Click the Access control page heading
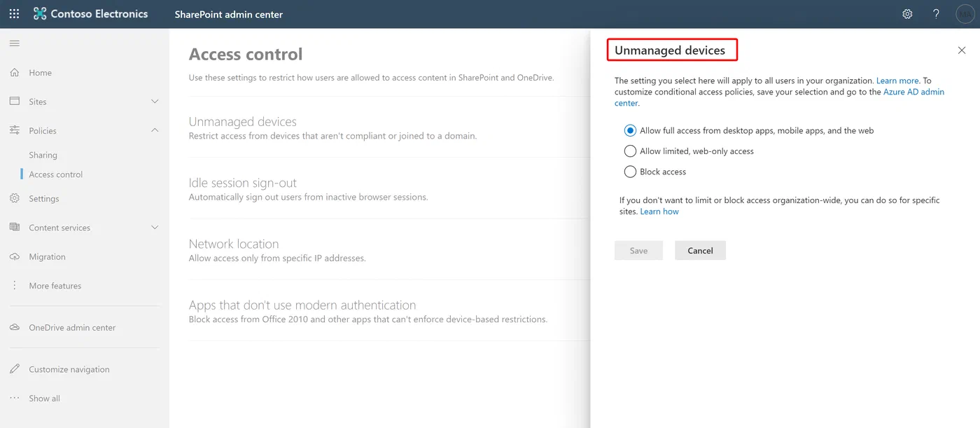The height and width of the screenshot is (428, 980). 246,54
